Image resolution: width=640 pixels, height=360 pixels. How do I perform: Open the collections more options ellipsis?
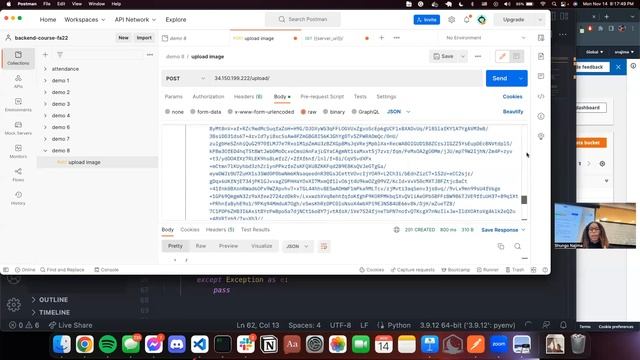pyautogui.click(x=150, y=55)
